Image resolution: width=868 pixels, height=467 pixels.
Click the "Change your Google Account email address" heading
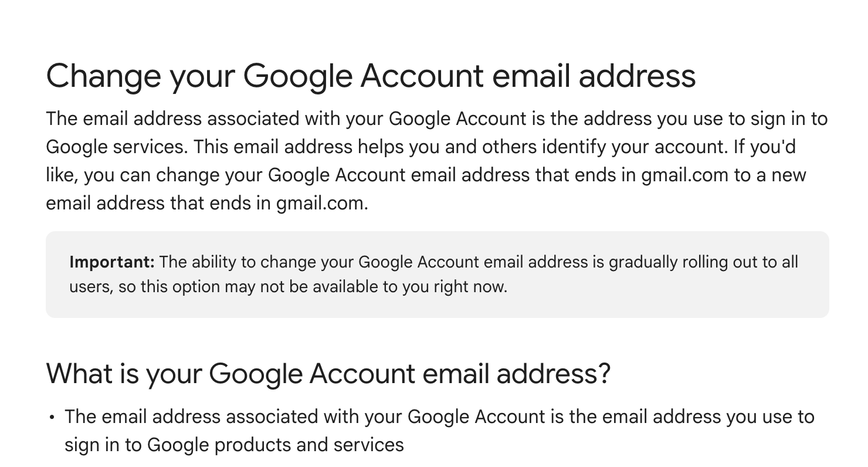click(371, 76)
